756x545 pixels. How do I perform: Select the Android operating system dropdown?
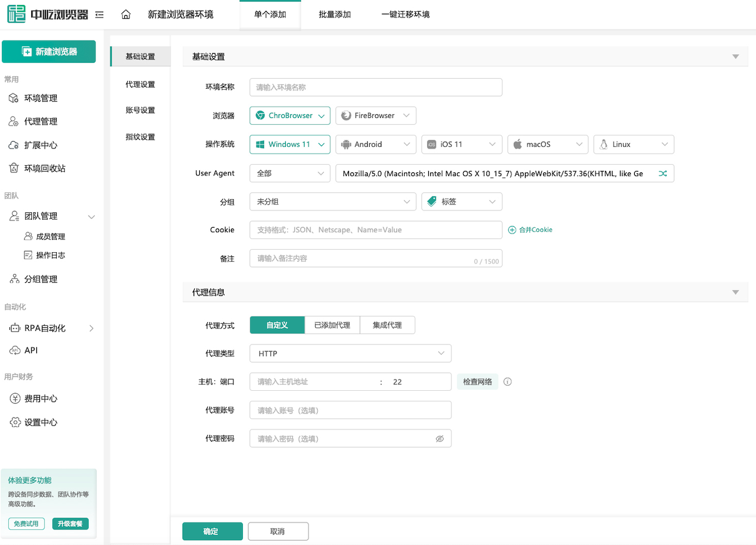(x=376, y=144)
